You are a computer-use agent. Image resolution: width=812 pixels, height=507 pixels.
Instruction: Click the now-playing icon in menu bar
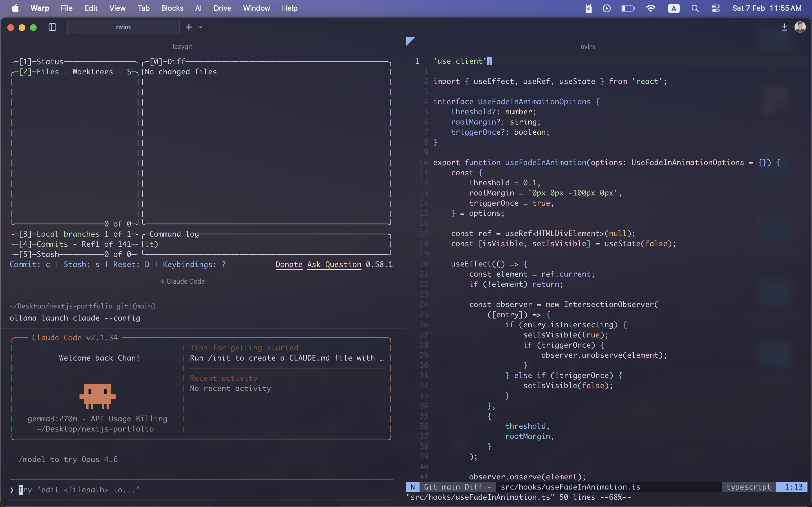coord(607,8)
